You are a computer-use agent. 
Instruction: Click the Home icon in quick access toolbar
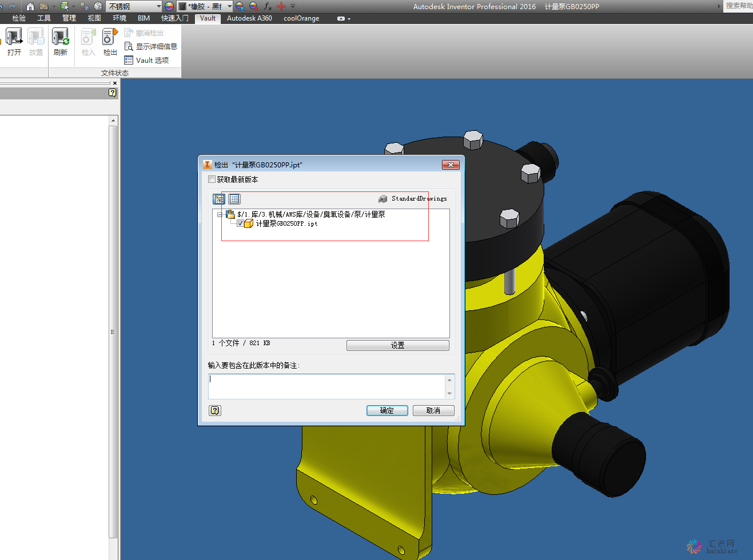[x=30, y=6]
